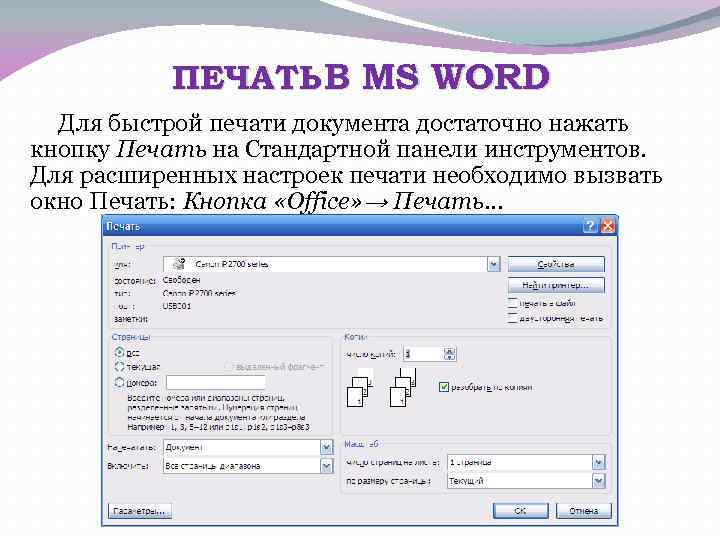The width and height of the screenshot is (720, 540).
Task: Click the Параметры button
Action: (140, 511)
